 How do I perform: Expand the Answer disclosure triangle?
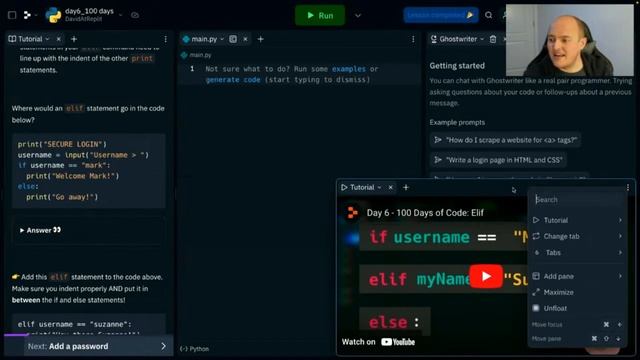pyautogui.click(x=22, y=230)
